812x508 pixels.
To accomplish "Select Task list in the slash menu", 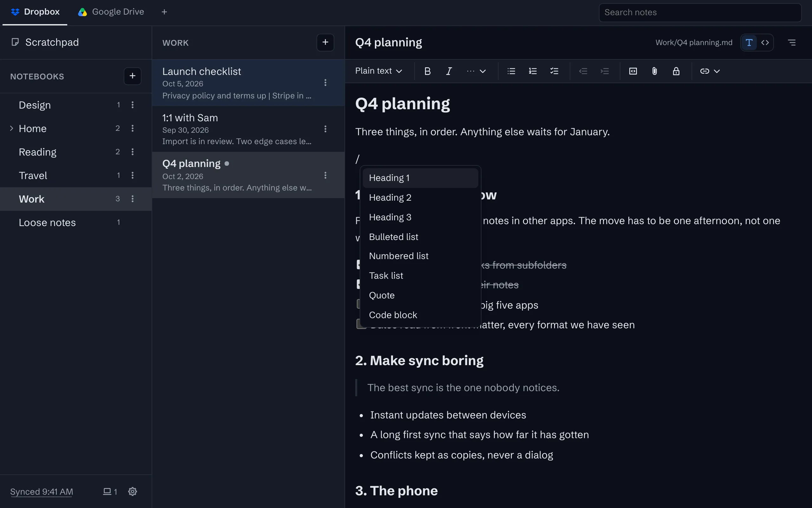I will 420,276.
